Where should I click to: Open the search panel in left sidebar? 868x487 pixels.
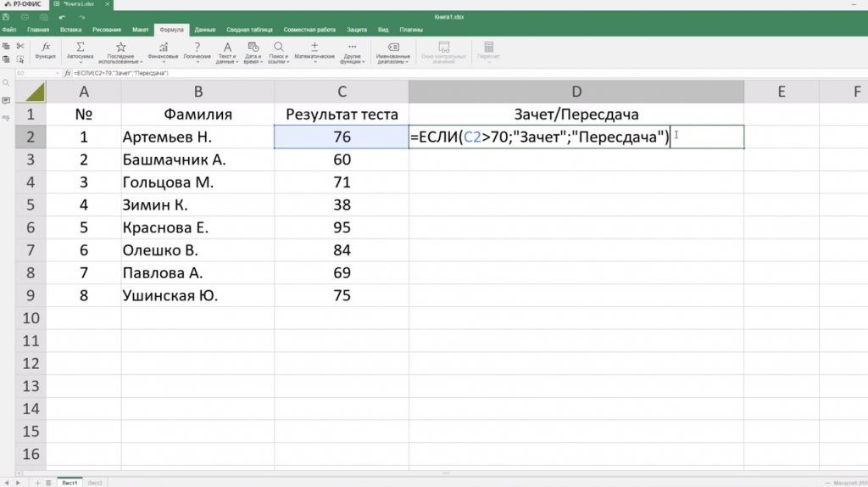[x=6, y=83]
